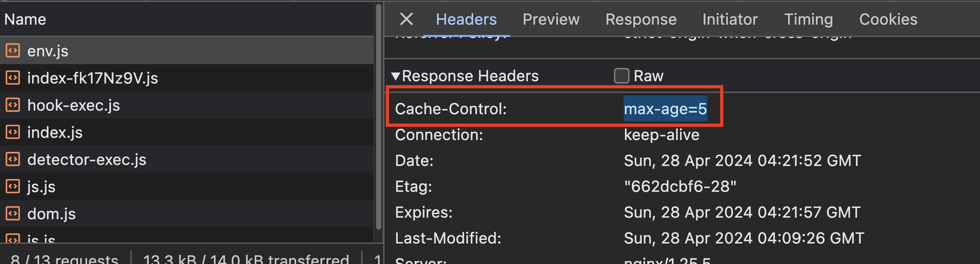Open the Cookies tab
This screenshot has height=264, width=980.
point(888,20)
